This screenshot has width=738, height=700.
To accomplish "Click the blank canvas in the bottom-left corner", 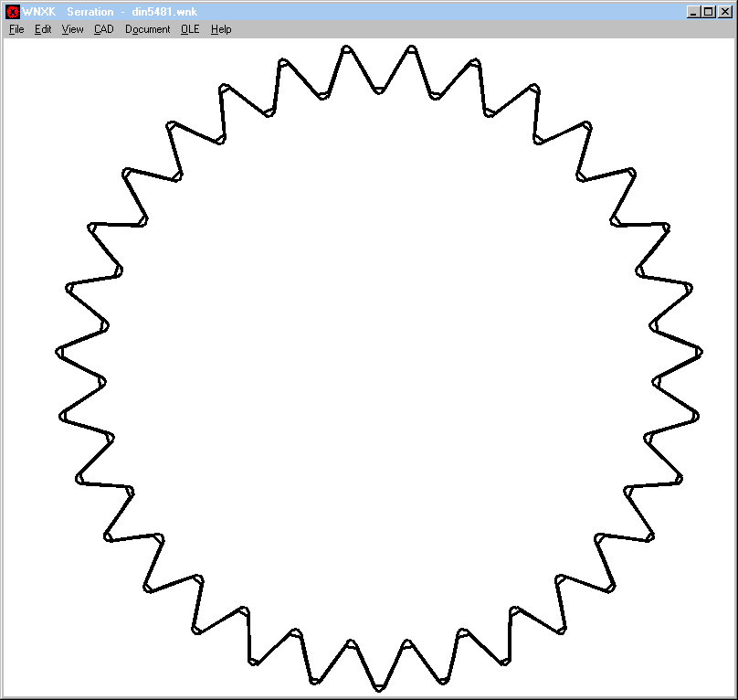I will pos(37,667).
